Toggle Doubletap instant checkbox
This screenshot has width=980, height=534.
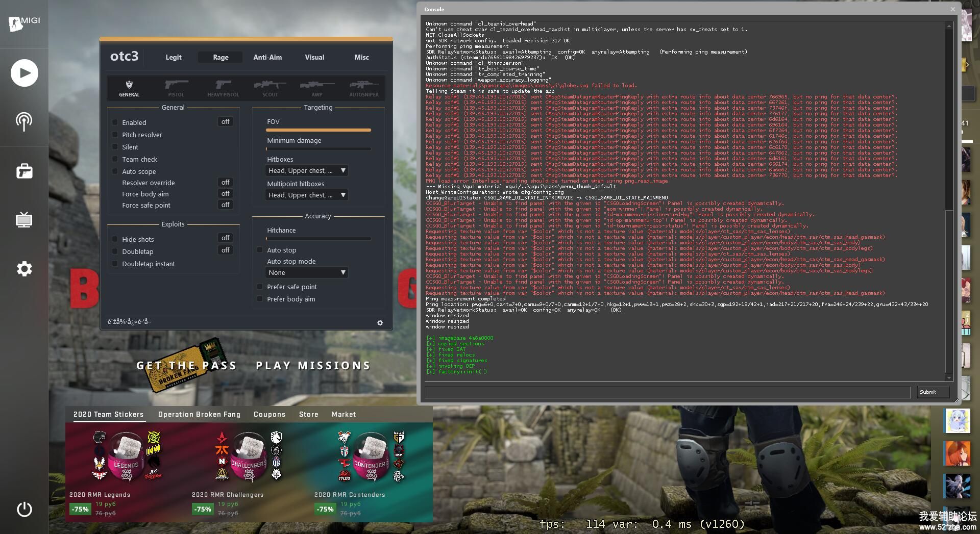coord(115,264)
